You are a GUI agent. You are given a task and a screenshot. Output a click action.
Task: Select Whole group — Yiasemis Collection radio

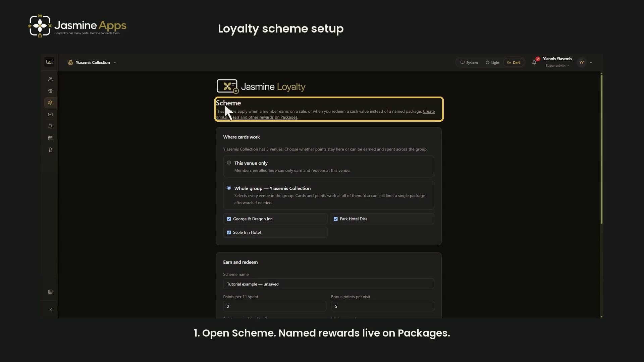coord(229,188)
